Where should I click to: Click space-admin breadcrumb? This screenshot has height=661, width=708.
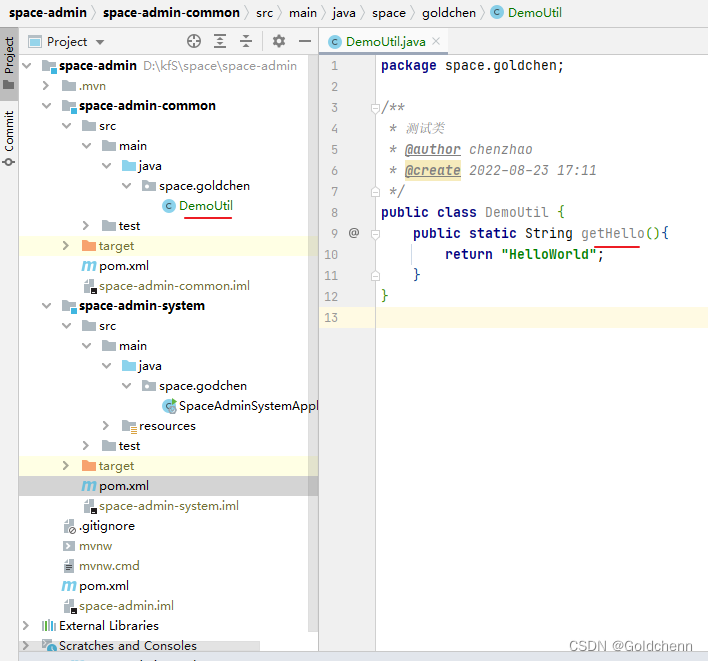48,13
